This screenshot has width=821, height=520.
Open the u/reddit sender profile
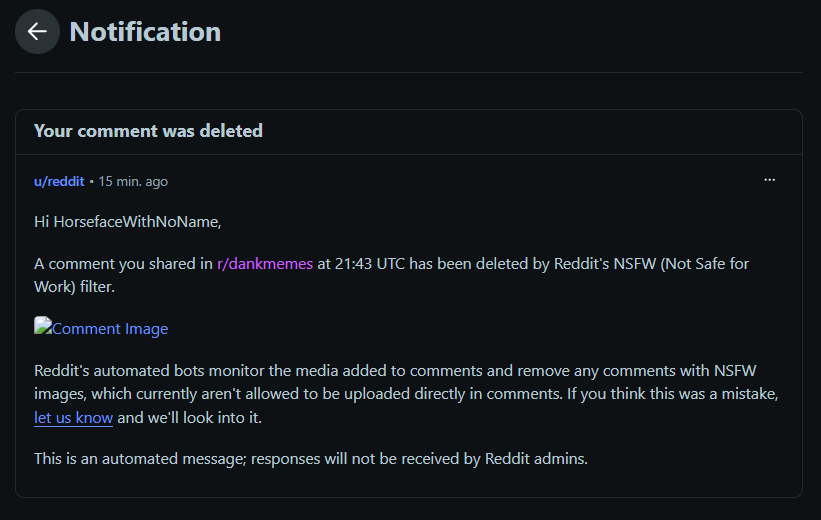[x=59, y=182]
